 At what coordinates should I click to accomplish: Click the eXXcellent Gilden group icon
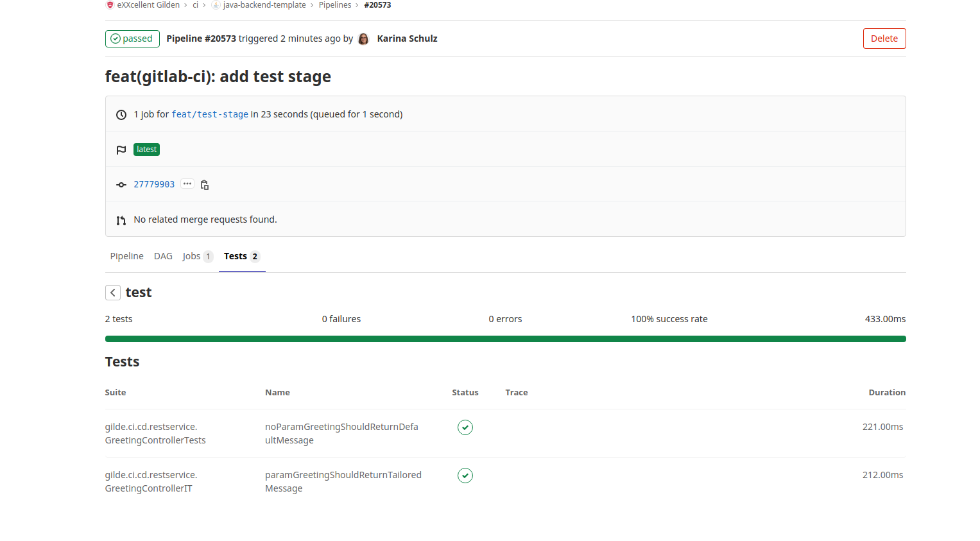[x=110, y=5]
